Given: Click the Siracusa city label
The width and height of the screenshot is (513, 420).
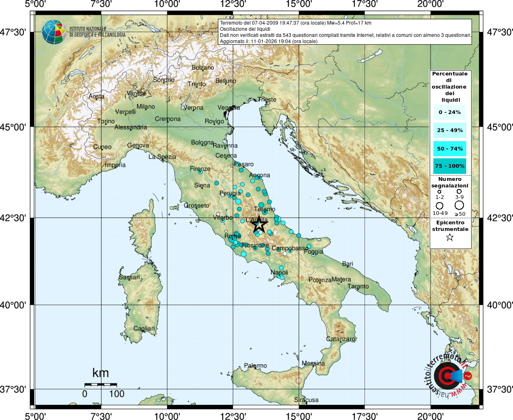Looking at the screenshot, I should (306, 400).
